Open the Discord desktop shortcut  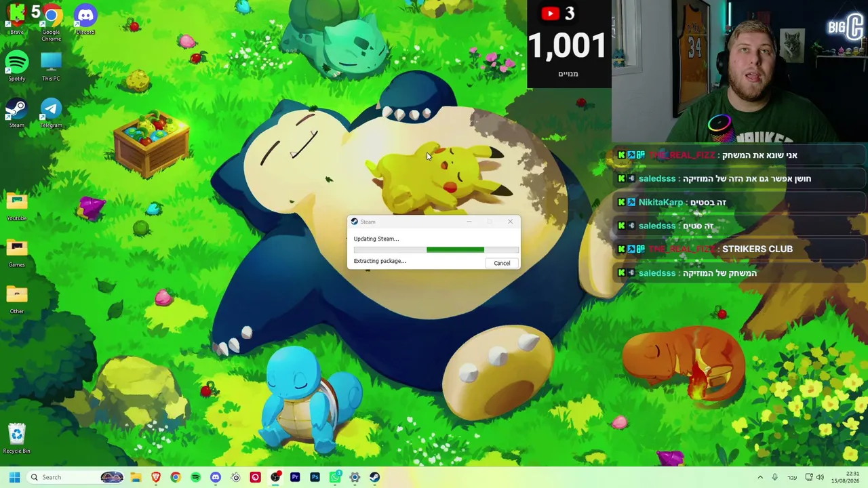tap(85, 19)
